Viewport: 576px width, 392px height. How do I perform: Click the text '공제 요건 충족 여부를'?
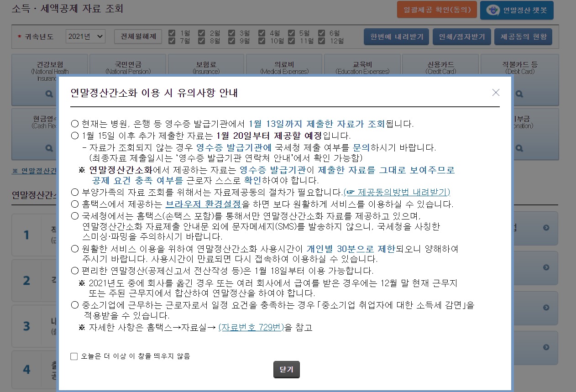click(137, 180)
